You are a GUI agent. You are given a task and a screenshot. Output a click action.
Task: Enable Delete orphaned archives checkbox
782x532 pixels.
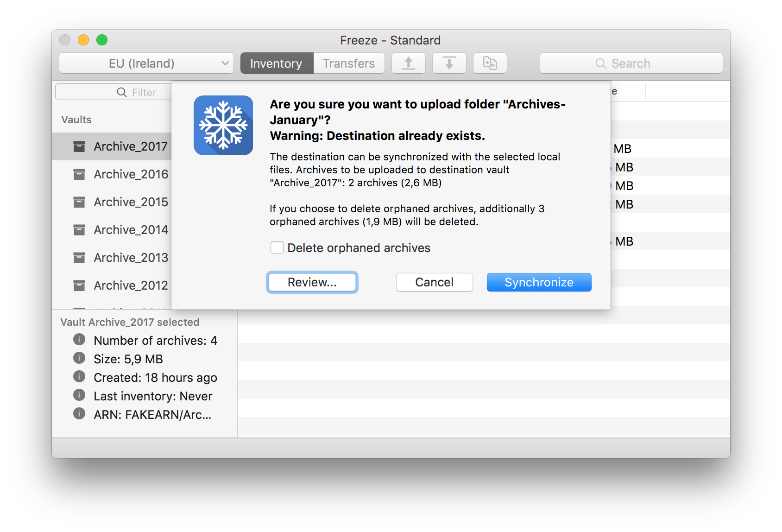pyautogui.click(x=277, y=247)
